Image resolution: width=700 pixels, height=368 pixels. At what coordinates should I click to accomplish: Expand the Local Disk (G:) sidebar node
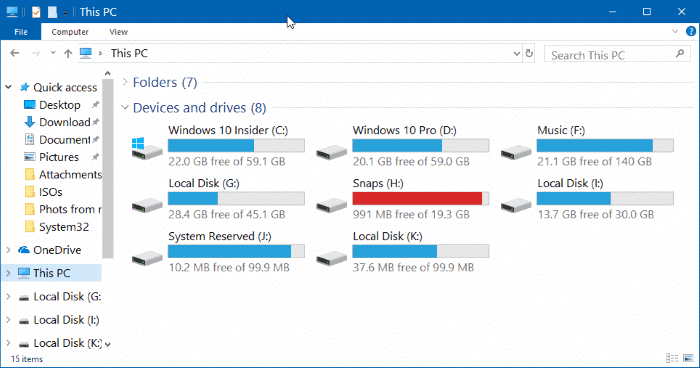(x=8, y=297)
